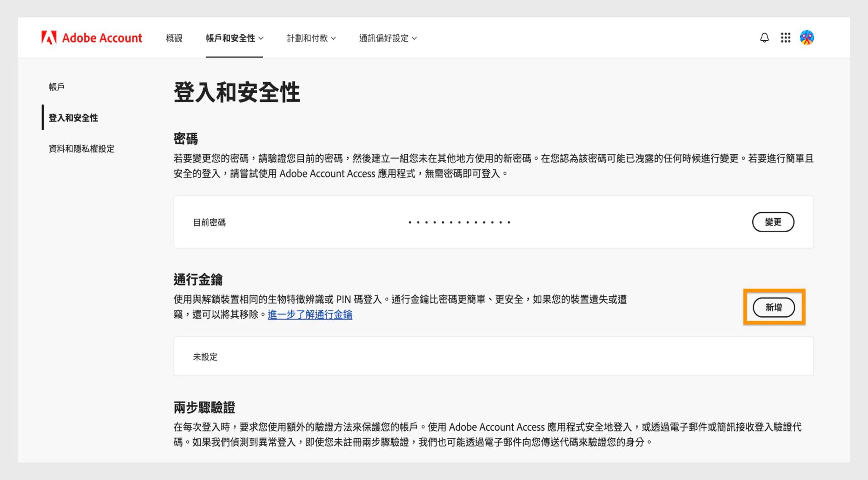Open the notifications bell
The height and width of the screenshot is (480, 868).
(x=764, y=38)
